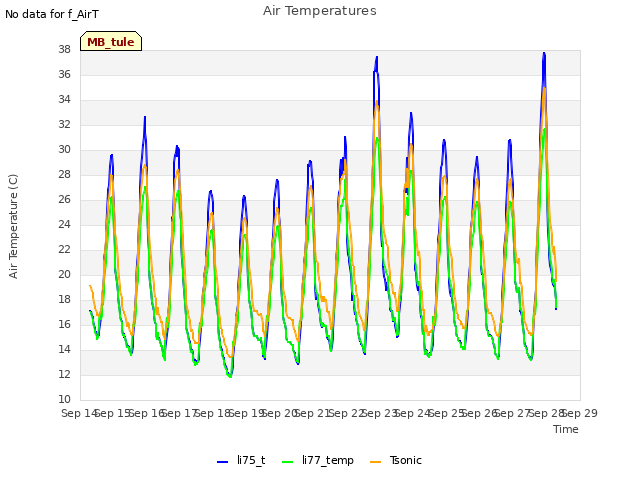Select the li75_t legend label

(x=251, y=460)
